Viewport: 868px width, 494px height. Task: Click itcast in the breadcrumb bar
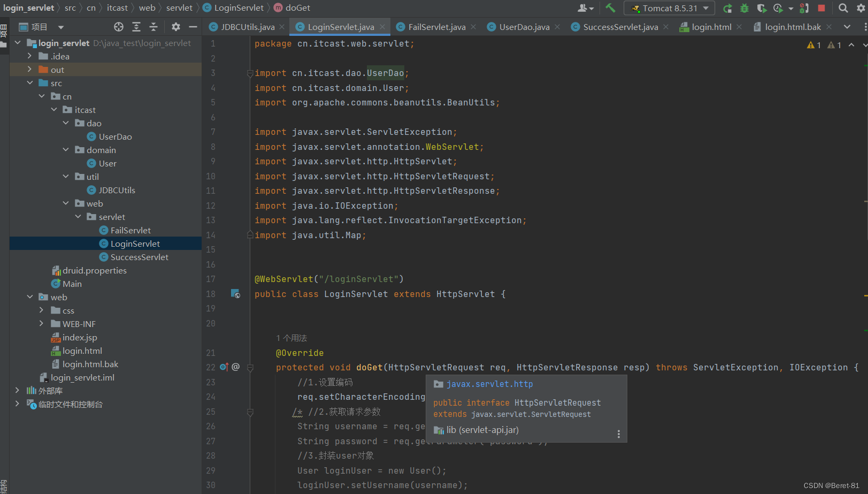(117, 8)
